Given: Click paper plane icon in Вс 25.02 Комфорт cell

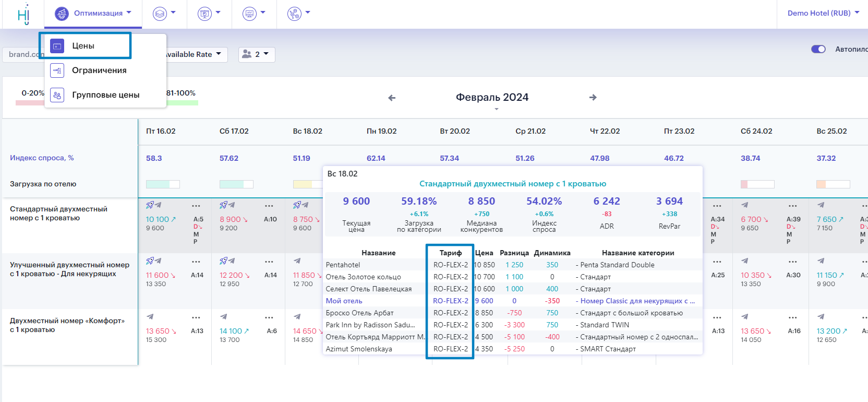Looking at the screenshot, I should (821, 317).
